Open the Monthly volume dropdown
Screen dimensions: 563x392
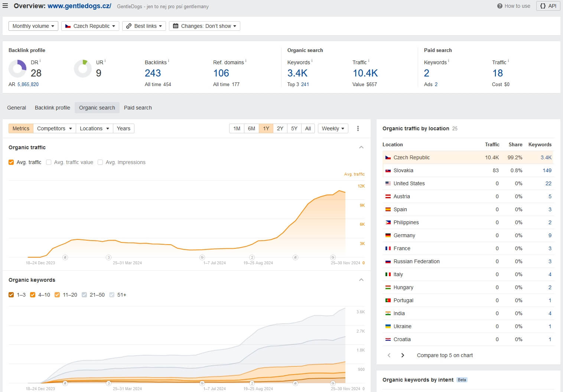(x=33, y=26)
